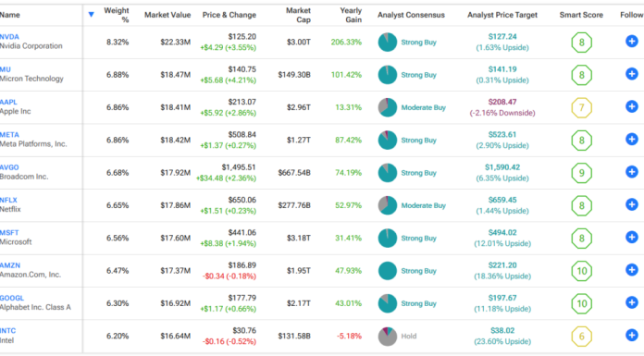Image resolution: width=644 pixels, height=356 pixels.
Task: Open INTC ticker link
Action: pos(7,330)
